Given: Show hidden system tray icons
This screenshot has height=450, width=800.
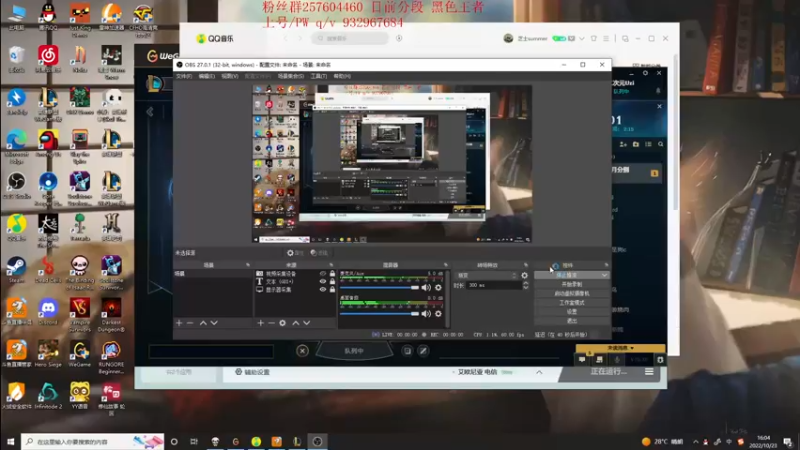Looking at the screenshot, I should tap(695, 441).
